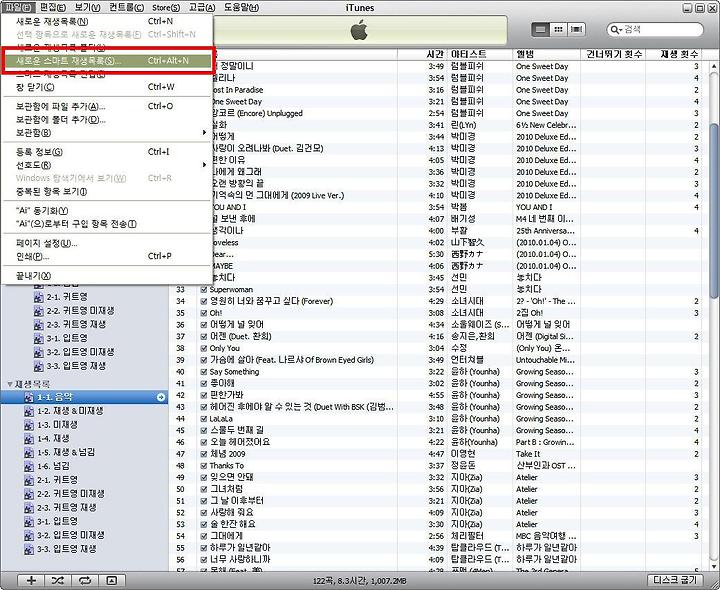Uncheck the LaLaLa track checkbox
The width and height of the screenshot is (720, 590).
[x=204, y=419]
